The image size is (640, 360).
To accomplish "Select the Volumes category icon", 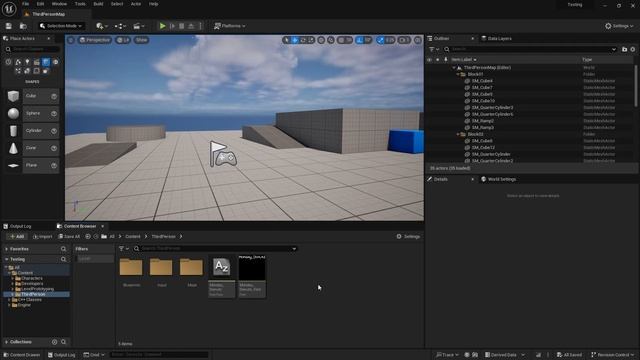I will tap(36, 71).
